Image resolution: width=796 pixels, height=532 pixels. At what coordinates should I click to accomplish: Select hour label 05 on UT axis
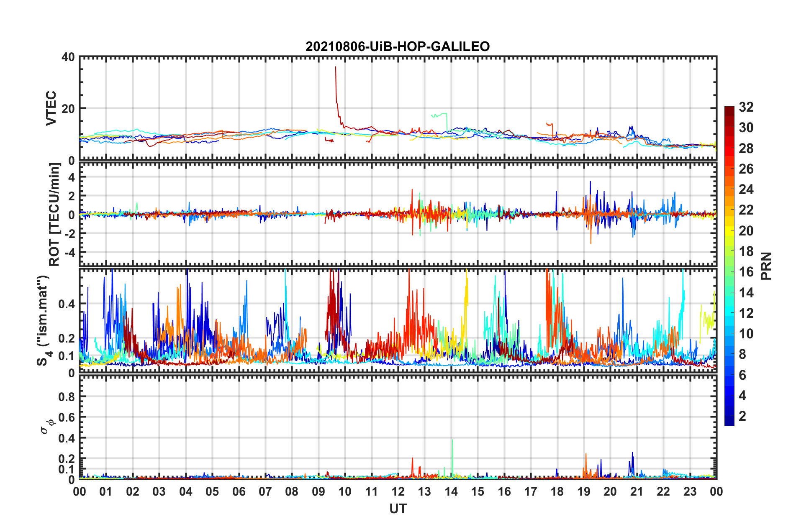click(212, 491)
